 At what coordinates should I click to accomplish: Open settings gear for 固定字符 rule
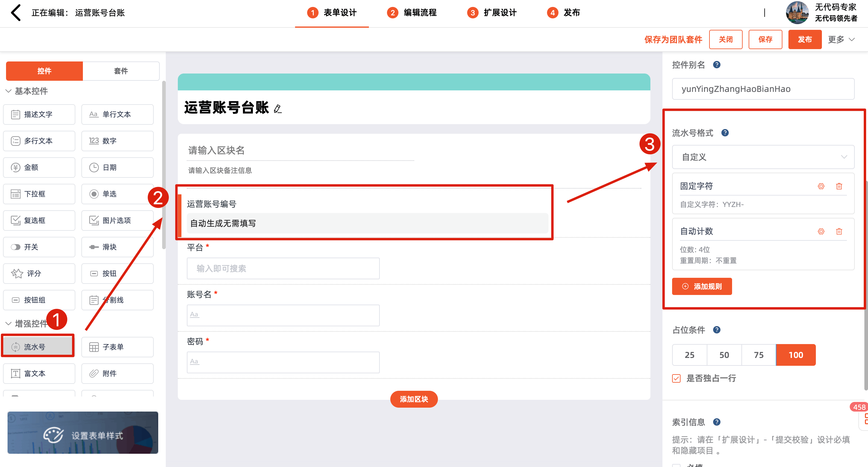821,186
